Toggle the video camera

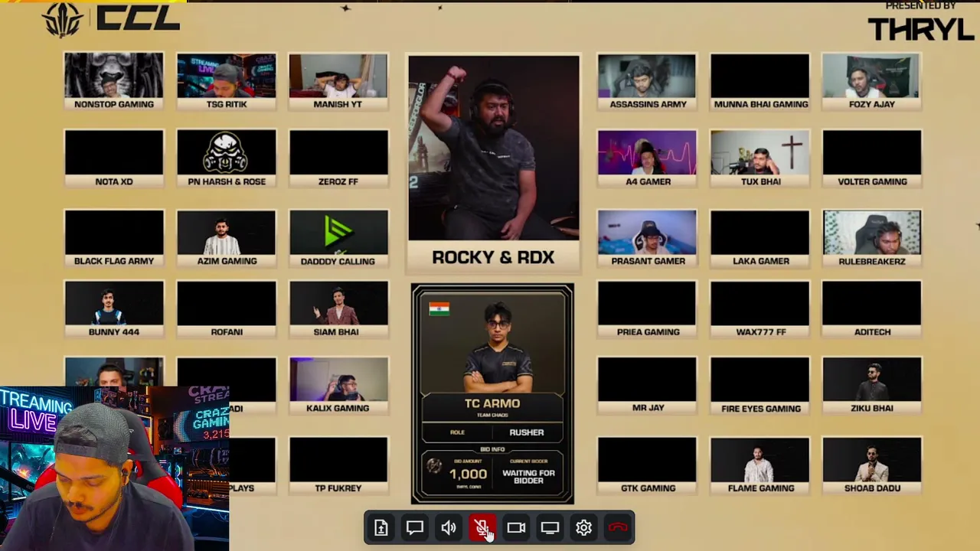coord(516,527)
